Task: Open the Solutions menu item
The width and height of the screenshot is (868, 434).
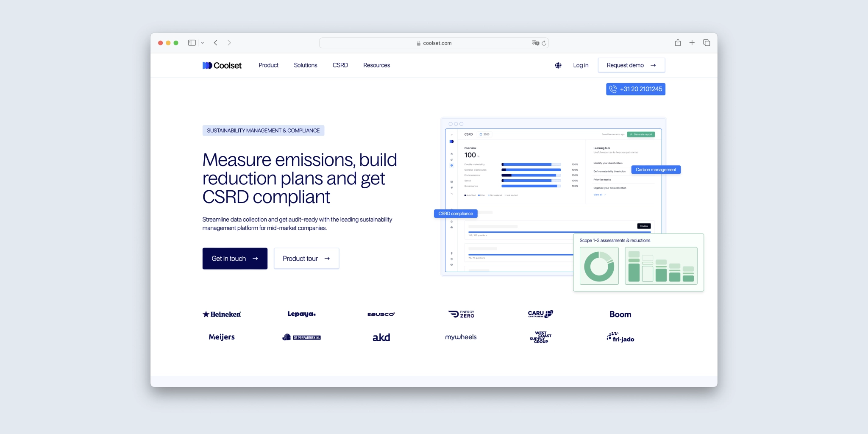Action: click(306, 65)
